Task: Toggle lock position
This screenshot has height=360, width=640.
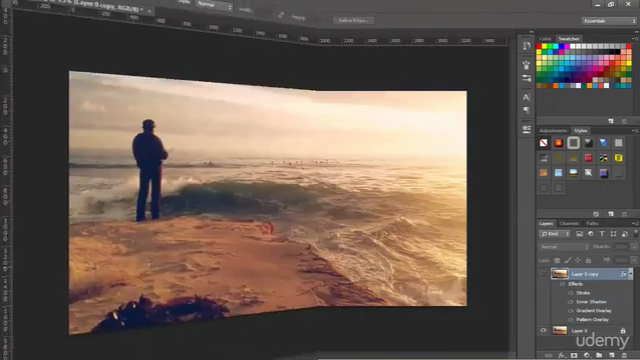Action: click(x=578, y=260)
